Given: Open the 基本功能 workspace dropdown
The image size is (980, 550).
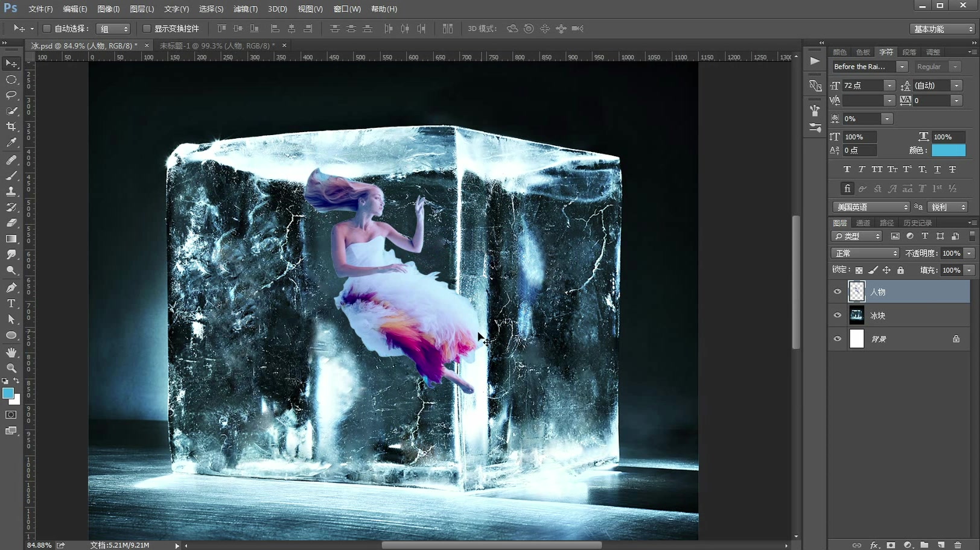Looking at the screenshot, I should [943, 29].
